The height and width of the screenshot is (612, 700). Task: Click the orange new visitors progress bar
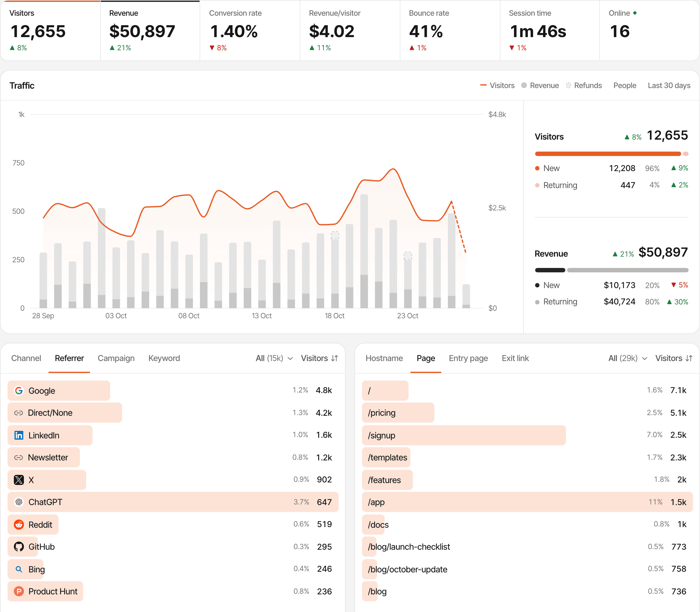tap(608, 154)
